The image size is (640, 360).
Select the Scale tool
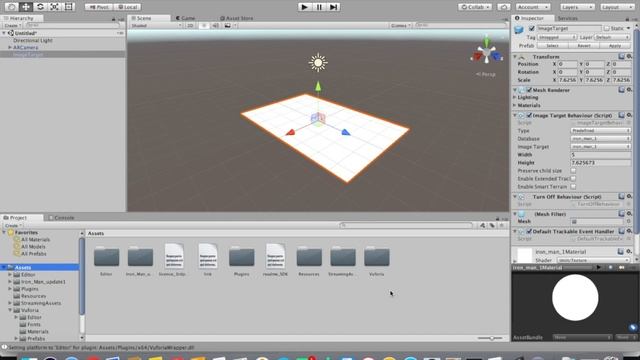[54, 7]
